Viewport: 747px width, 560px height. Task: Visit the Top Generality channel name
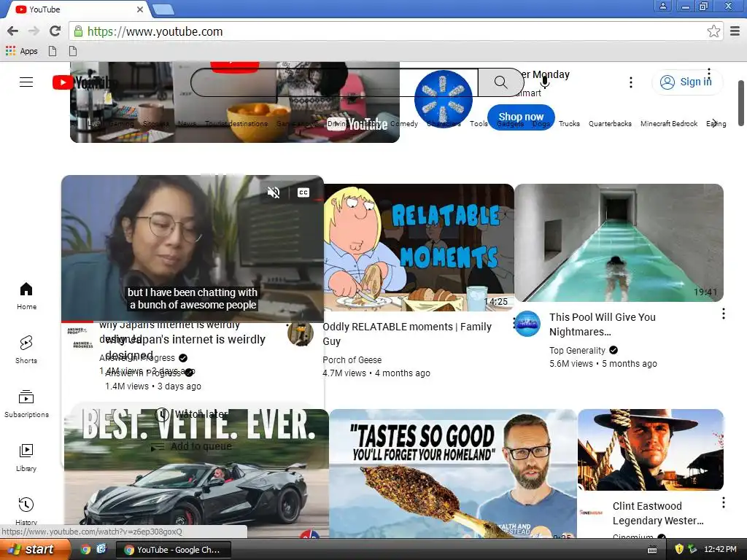(577, 351)
